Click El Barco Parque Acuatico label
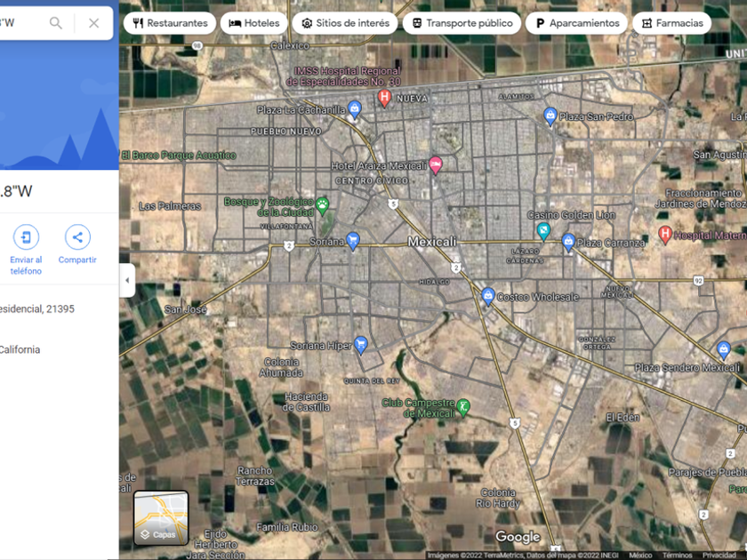 179,156
